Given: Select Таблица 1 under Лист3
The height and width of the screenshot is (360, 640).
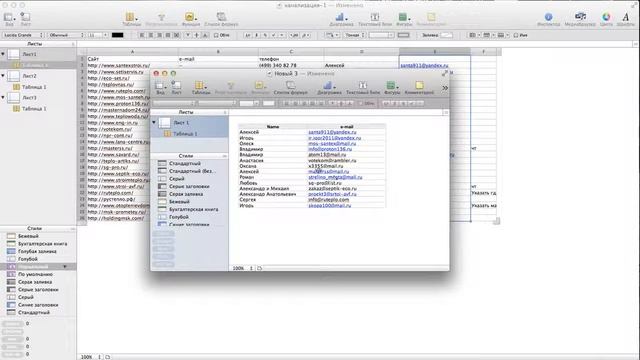Looking at the screenshot, I should [34, 109].
